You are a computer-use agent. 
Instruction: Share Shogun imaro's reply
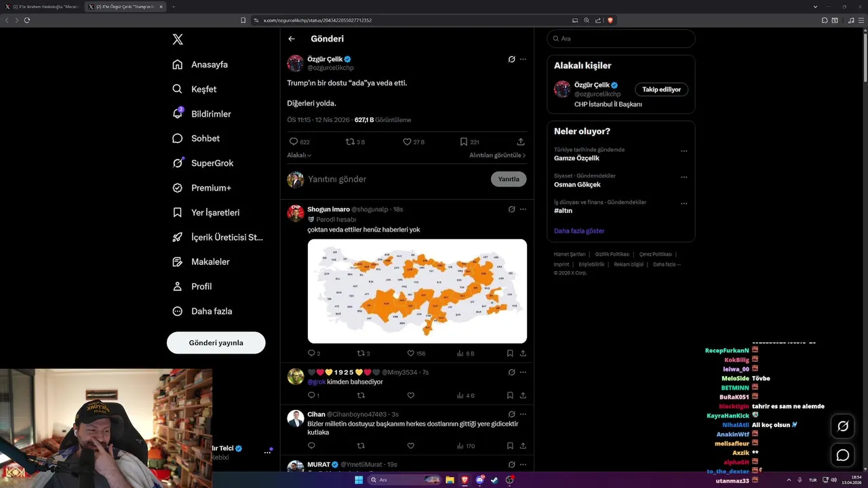pos(523,353)
